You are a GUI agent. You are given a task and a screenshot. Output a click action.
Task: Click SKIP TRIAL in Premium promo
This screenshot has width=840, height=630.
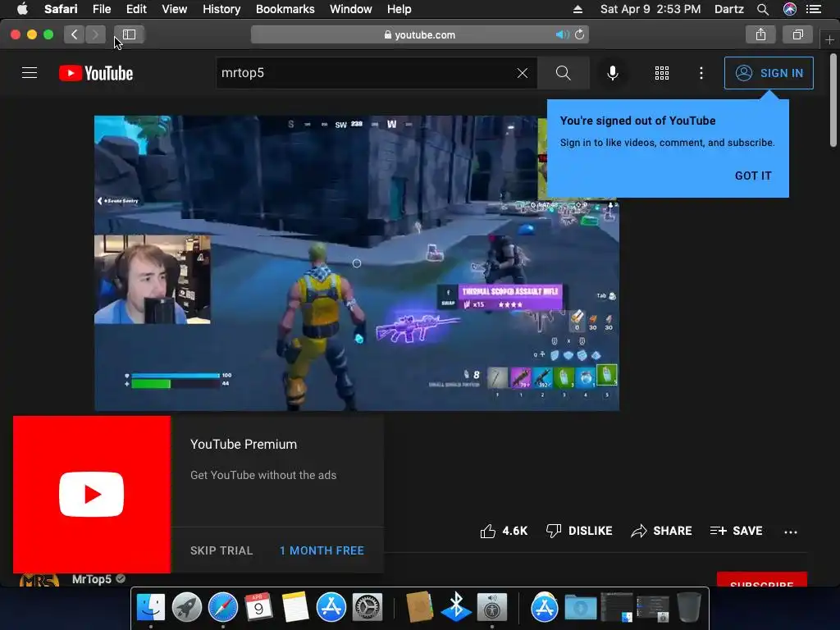point(221,550)
